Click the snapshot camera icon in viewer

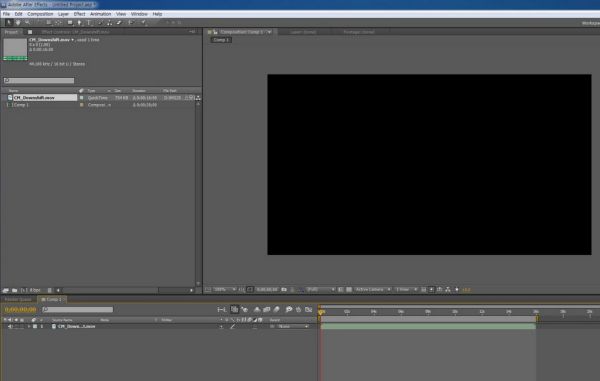(x=284, y=290)
